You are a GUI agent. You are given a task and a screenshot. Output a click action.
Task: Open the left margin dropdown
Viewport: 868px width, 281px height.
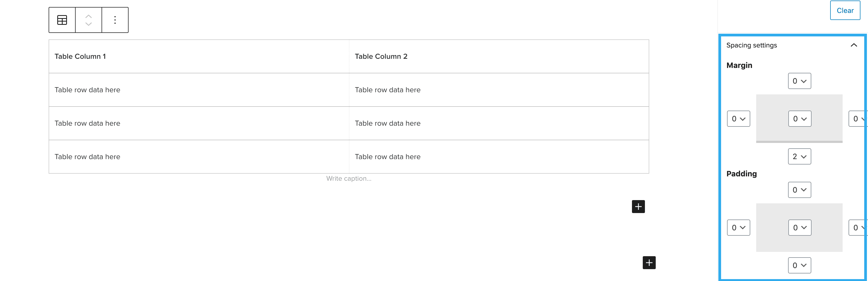(x=738, y=119)
